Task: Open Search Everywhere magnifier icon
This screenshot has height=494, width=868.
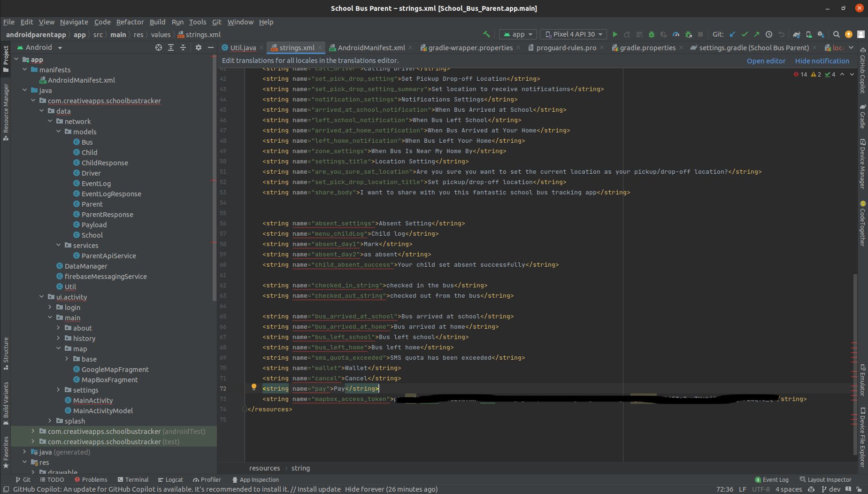Action: 836,34
